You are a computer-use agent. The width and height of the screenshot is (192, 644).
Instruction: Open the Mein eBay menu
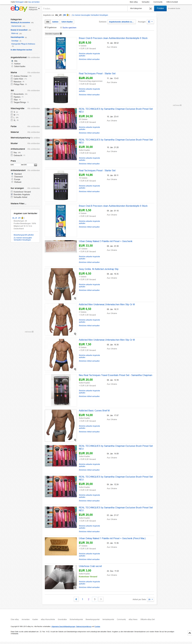coord(134,2)
